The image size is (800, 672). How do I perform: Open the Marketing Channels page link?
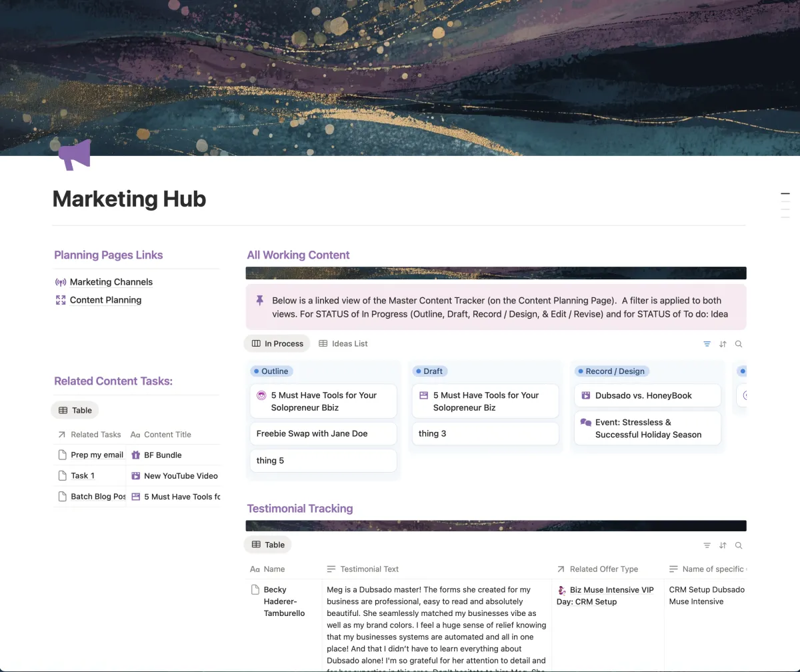pyautogui.click(x=111, y=282)
